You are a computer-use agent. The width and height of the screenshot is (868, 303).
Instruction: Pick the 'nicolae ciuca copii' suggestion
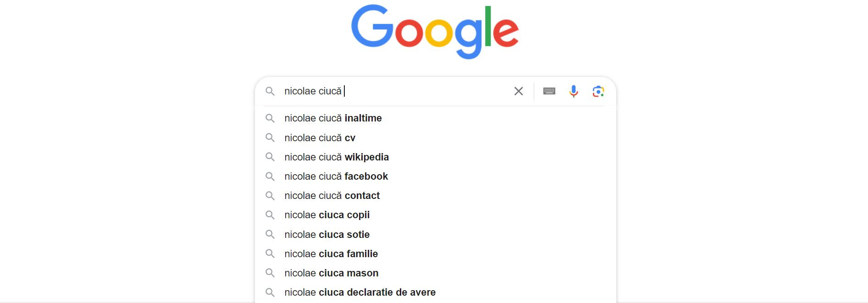(326, 215)
